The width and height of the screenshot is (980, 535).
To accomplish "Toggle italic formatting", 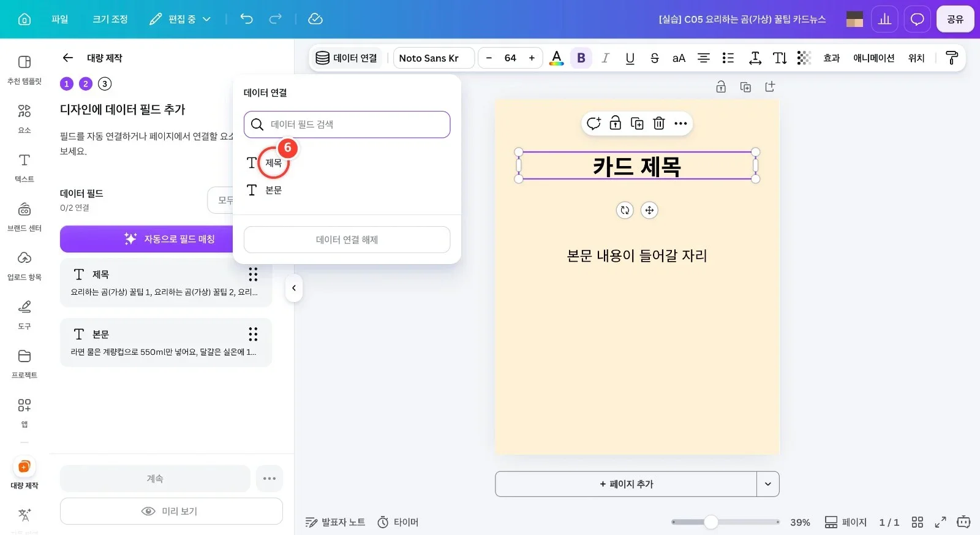I will tap(605, 58).
